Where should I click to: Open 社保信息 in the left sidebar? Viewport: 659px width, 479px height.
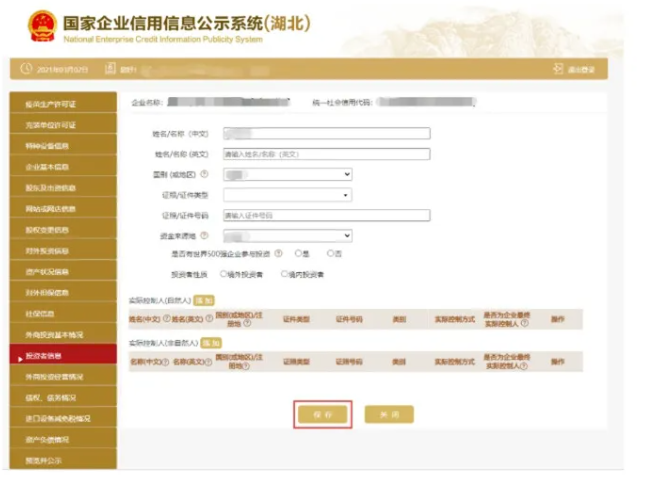tap(61, 314)
